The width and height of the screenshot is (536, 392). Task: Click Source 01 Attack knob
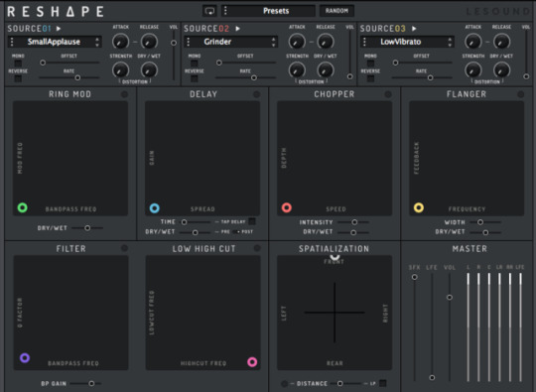click(121, 42)
